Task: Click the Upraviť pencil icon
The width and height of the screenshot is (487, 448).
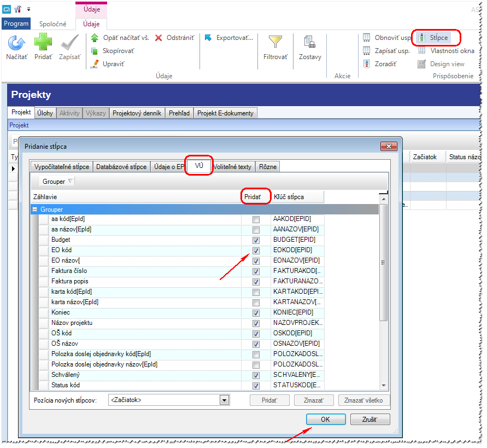Action: point(95,64)
